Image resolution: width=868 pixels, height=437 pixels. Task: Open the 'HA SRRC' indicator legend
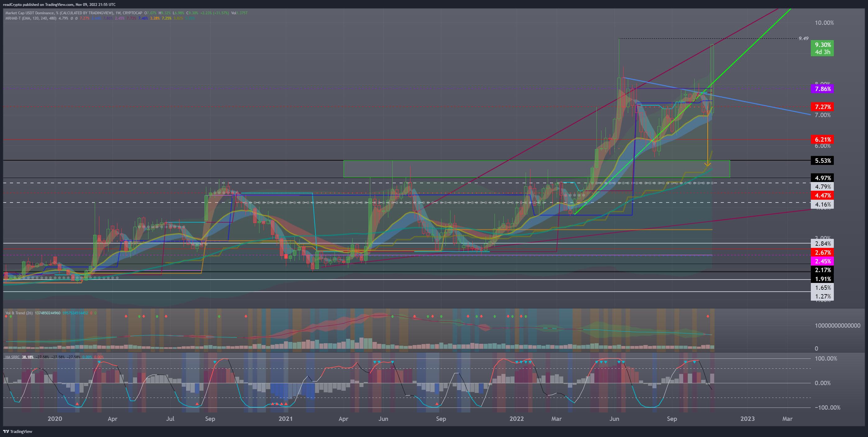click(x=12, y=357)
